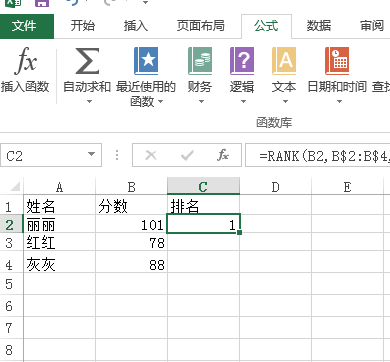Viewport: 390px width, 362px height.
Task: Select column B header
Action: pos(131,187)
